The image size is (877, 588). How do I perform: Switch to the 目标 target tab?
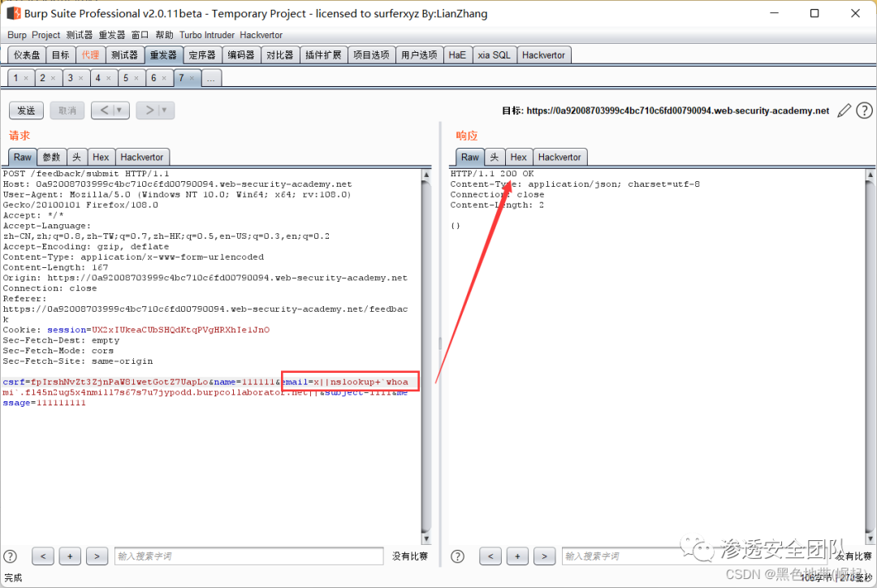tap(60, 55)
